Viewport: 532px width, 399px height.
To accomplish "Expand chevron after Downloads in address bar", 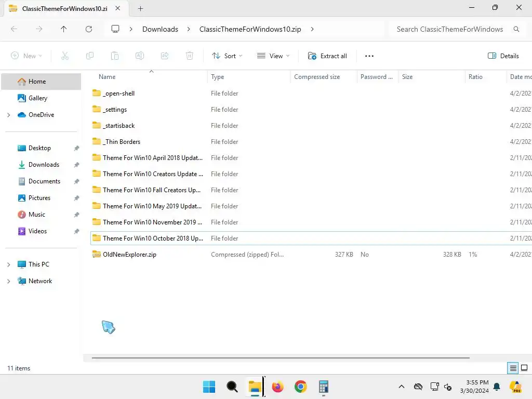I will (189, 29).
